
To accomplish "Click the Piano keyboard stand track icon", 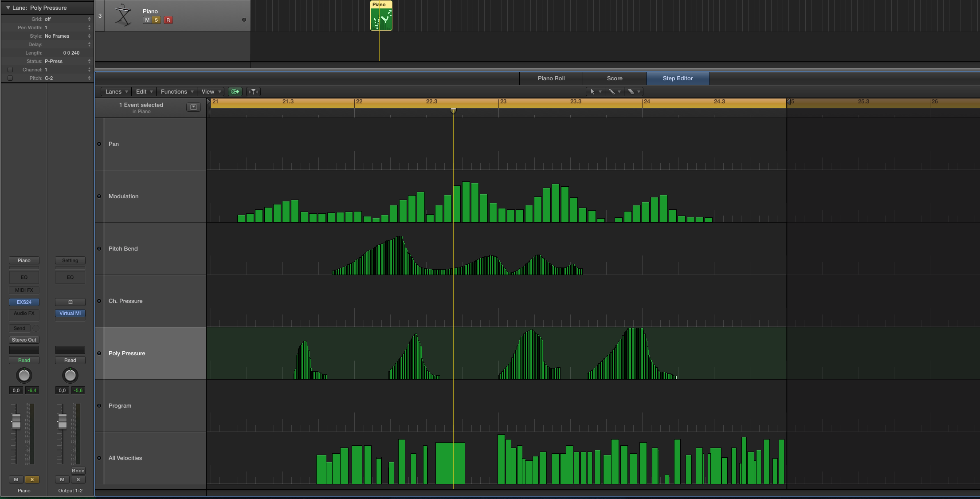I will click(x=123, y=16).
